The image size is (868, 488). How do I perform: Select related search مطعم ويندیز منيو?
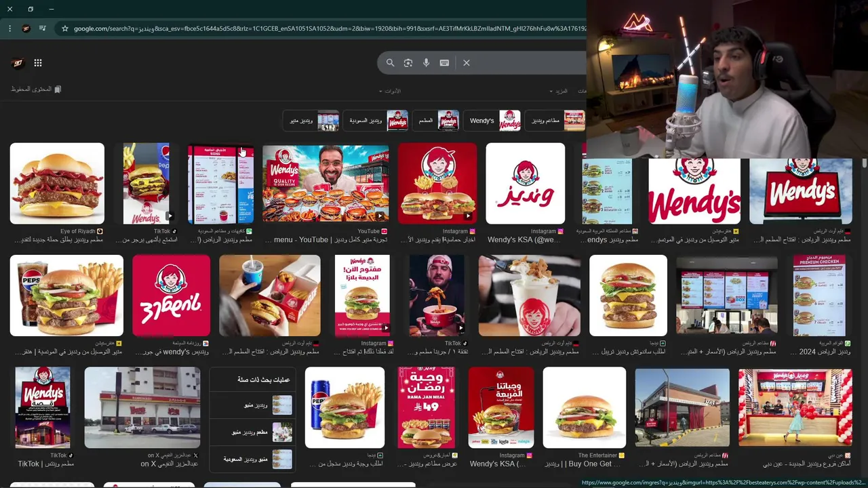[x=253, y=432]
